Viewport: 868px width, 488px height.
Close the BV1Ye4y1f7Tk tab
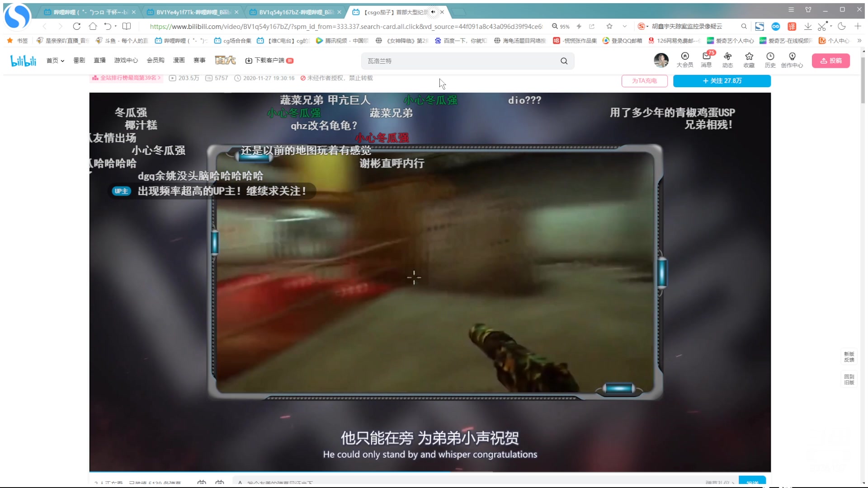click(236, 12)
